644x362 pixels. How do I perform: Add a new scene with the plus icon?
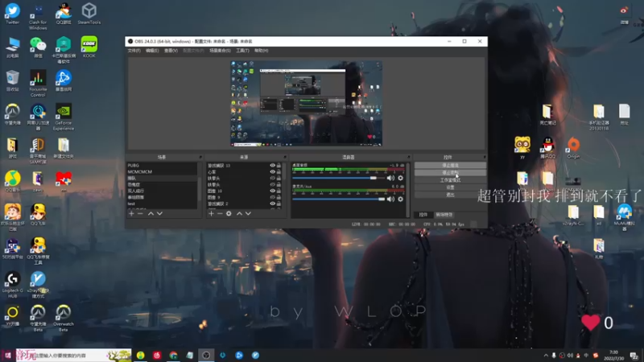(131, 213)
